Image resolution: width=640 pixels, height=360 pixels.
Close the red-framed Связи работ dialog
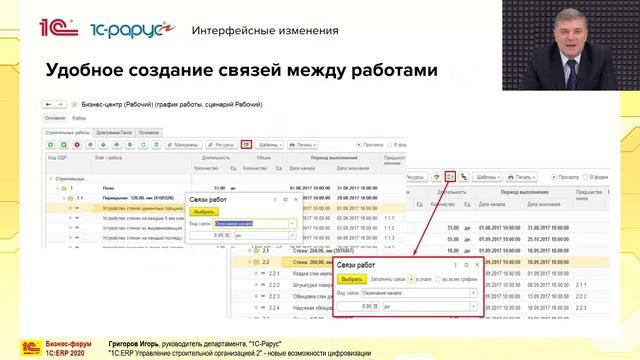pyautogui.click(x=477, y=265)
